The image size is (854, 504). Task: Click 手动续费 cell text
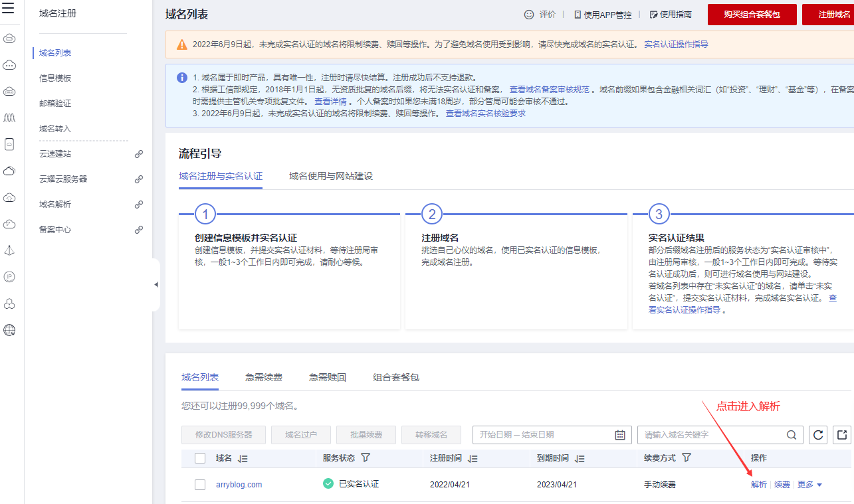coord(660,485)
